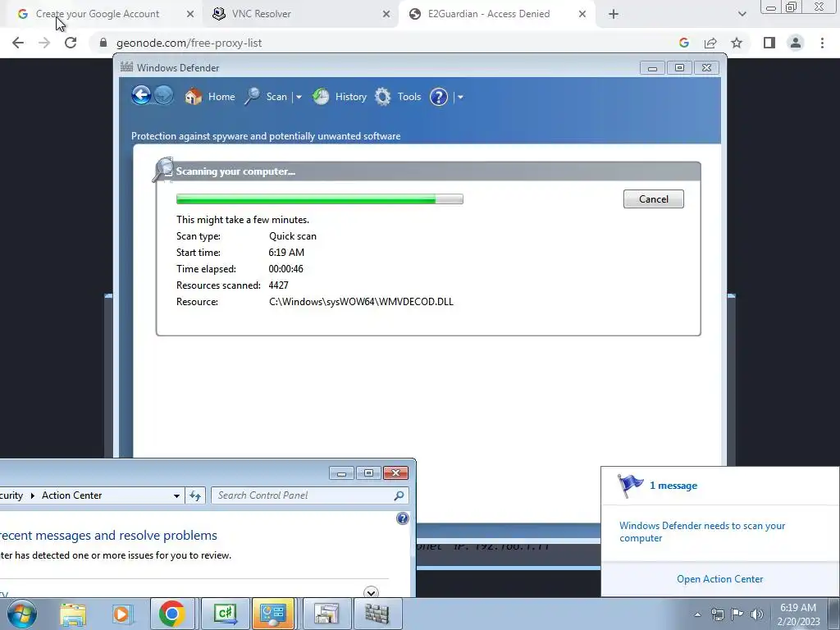Click the Quick scan type value

tap(293, 236)
